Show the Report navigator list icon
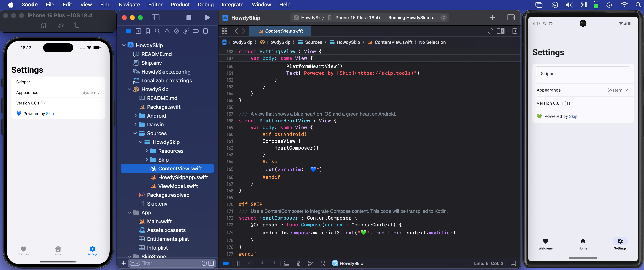The height and width of the screenshot is (270, 644). coord(205,31)
